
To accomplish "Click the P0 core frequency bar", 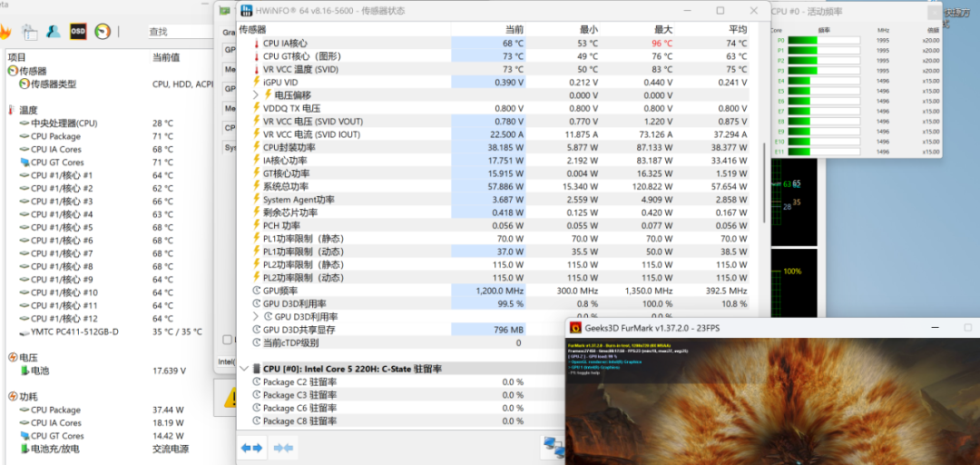I will pyautogui.click(x=824, y=40).
